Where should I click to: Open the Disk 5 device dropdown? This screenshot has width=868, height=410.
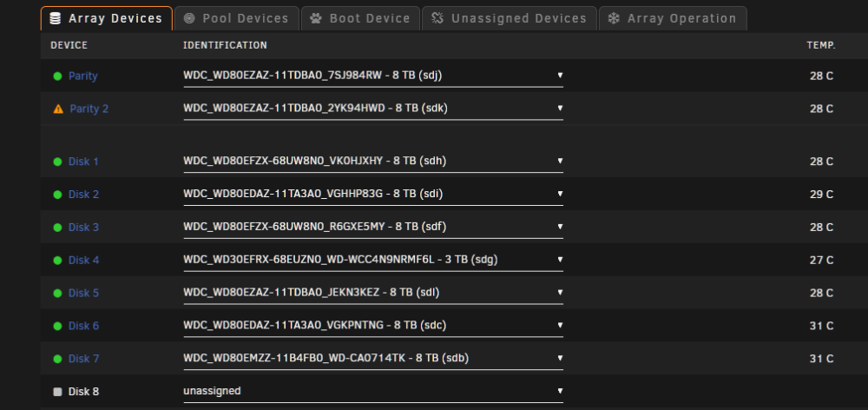tap(373, 293)
